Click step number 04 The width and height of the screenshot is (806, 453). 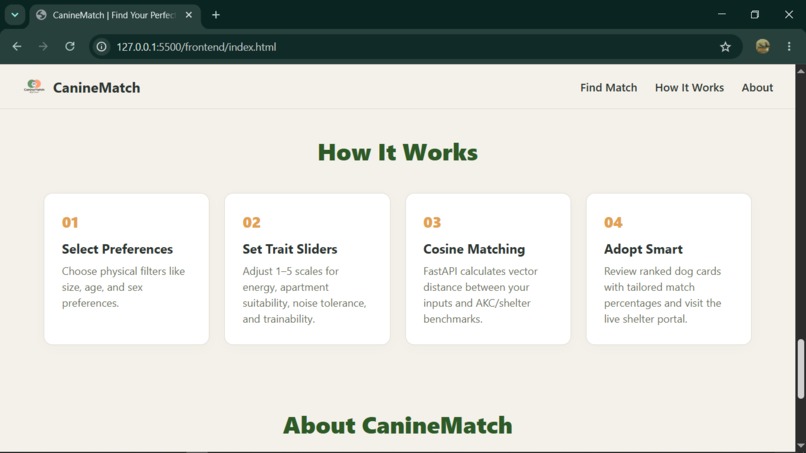point(613,222)
